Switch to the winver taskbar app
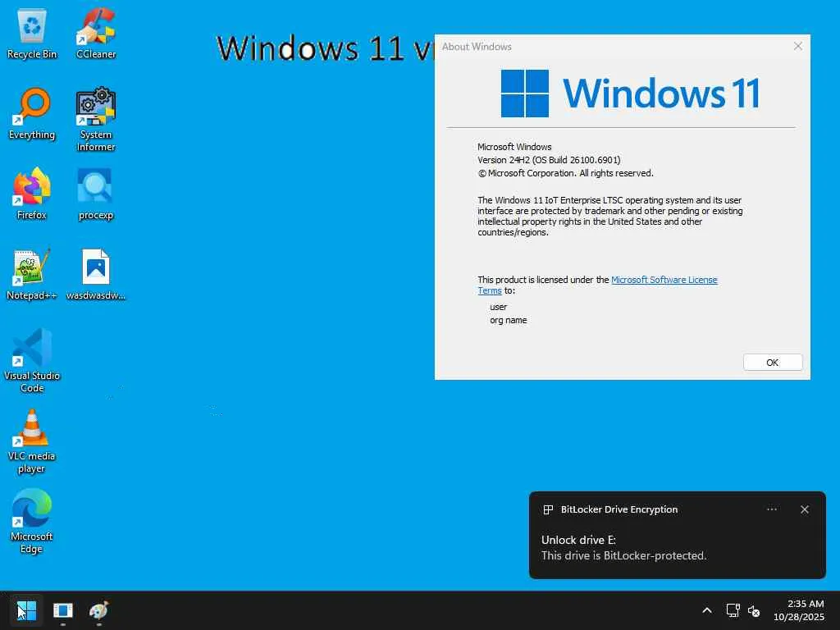The width and height of the screenshot is (840, 630). tap(62, 610)
